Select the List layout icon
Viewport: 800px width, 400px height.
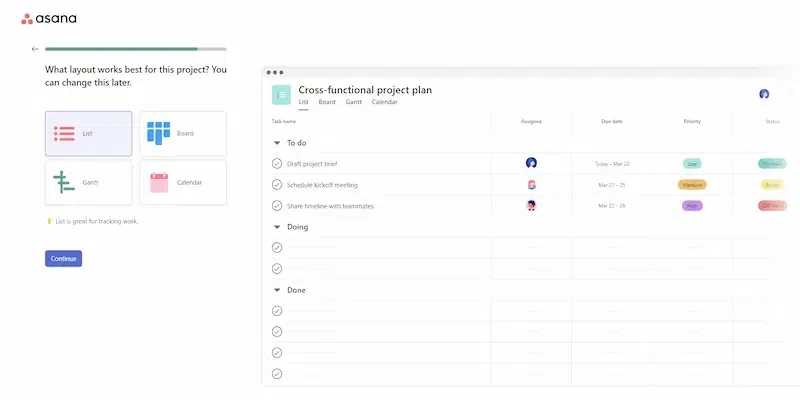65,133
